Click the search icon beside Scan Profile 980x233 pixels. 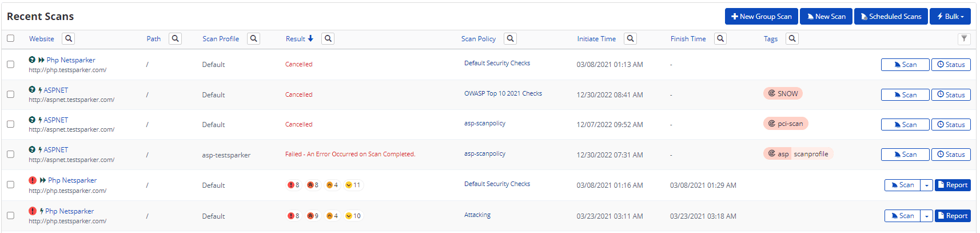[253, 39]
